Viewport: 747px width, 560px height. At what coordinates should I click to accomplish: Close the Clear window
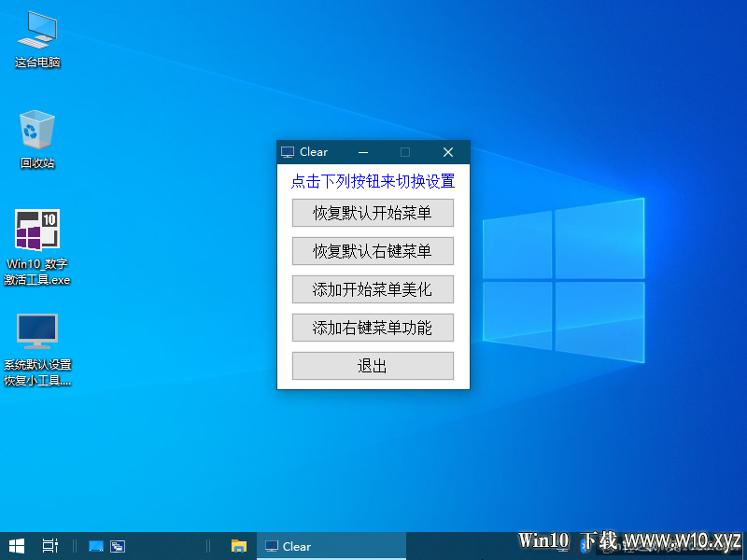448,152
